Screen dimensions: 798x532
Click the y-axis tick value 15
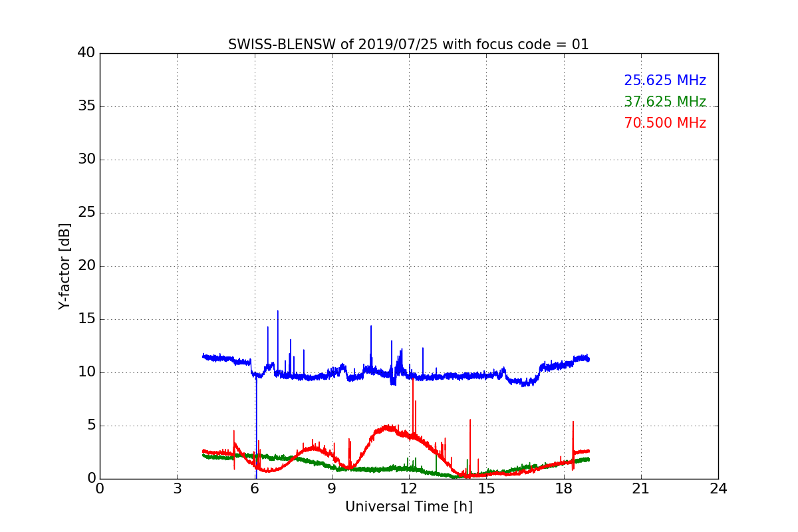(86, 319)
